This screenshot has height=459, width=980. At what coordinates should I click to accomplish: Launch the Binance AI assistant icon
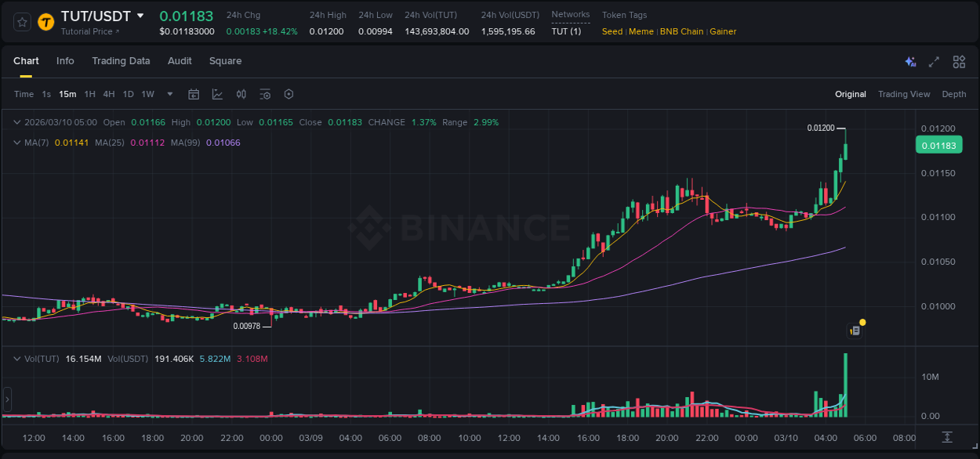[x=910, y=61]
